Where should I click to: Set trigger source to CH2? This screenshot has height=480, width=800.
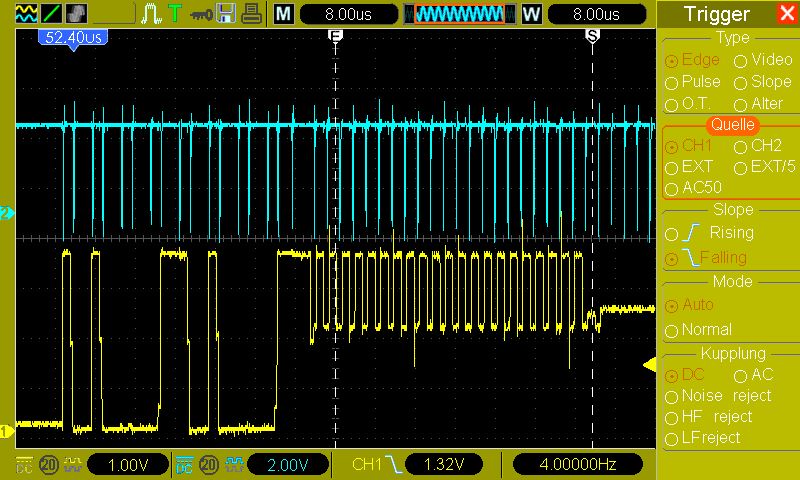pyautogui.click(x=758, y=146)
